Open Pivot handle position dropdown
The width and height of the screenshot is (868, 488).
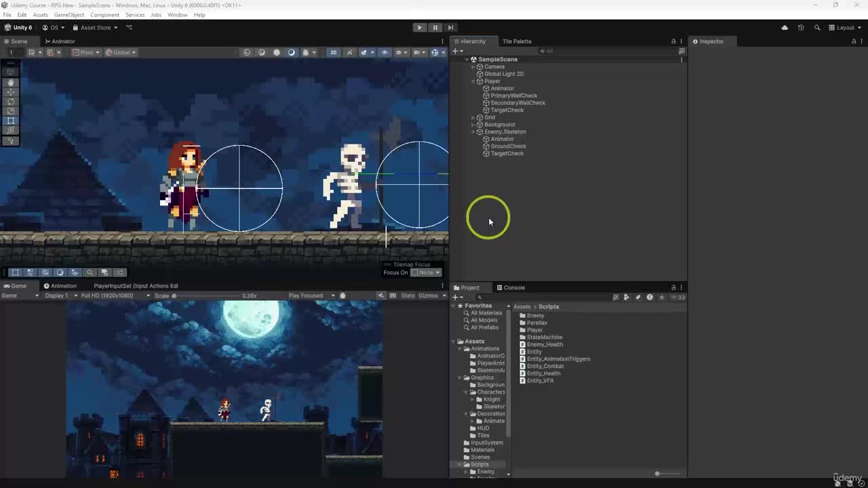point(86,52)
